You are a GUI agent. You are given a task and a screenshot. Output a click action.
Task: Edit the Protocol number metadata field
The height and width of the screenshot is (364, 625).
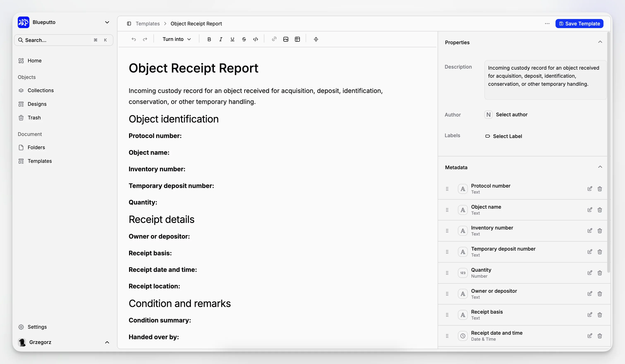click(590, 189)
